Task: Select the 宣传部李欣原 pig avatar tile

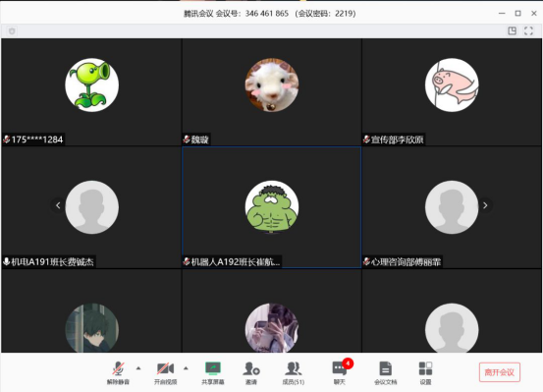Action: click(x=452, y=92)
